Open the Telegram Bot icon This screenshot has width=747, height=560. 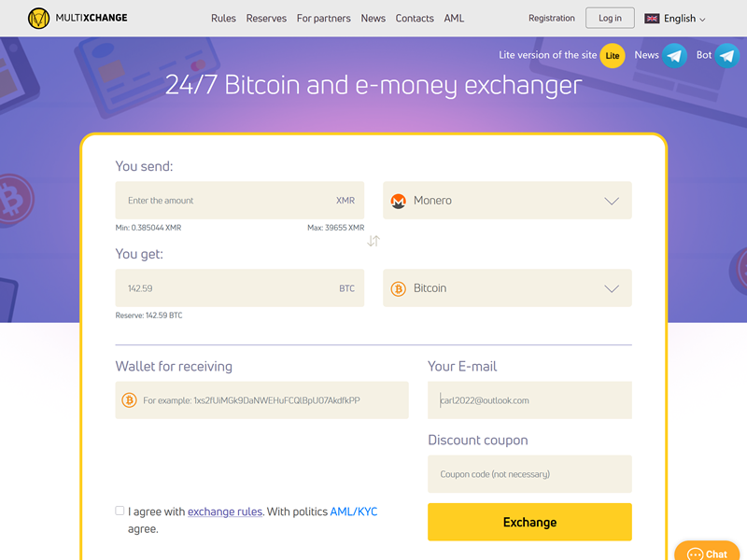click(x=726, y=55)
